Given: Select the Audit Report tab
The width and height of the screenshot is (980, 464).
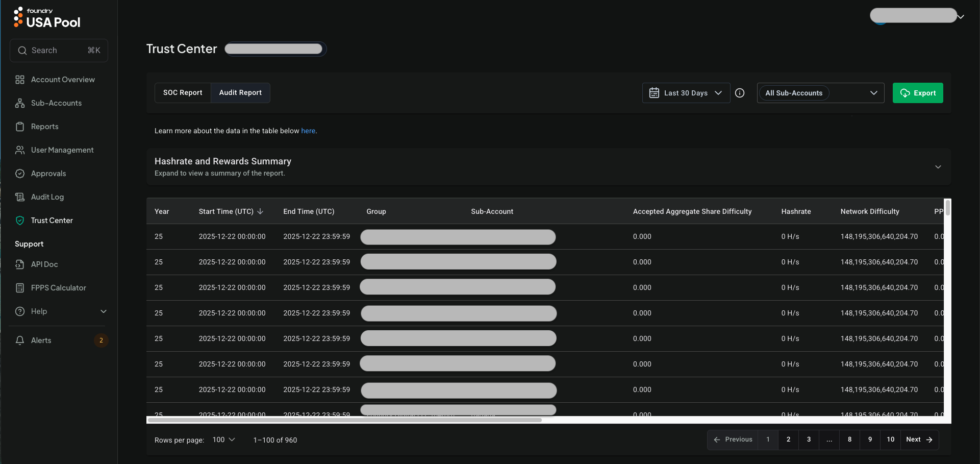Looking at the screenshot, I should (x=240, y=93).
